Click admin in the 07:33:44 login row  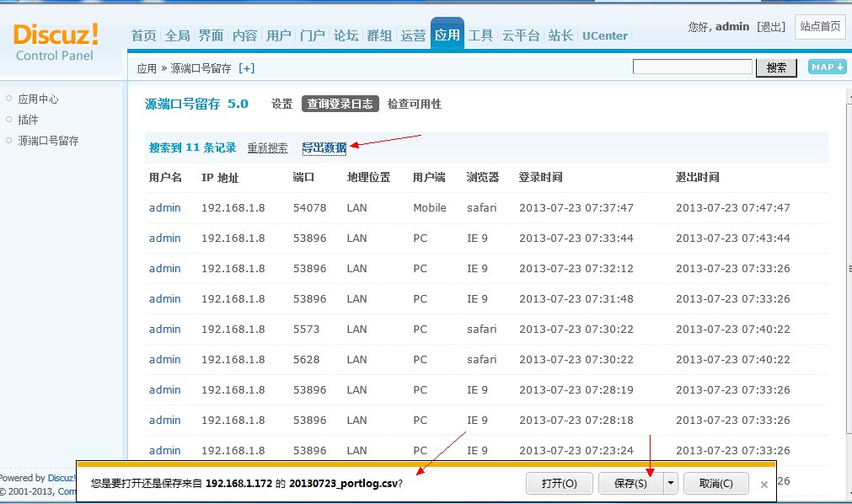(164, 239)
